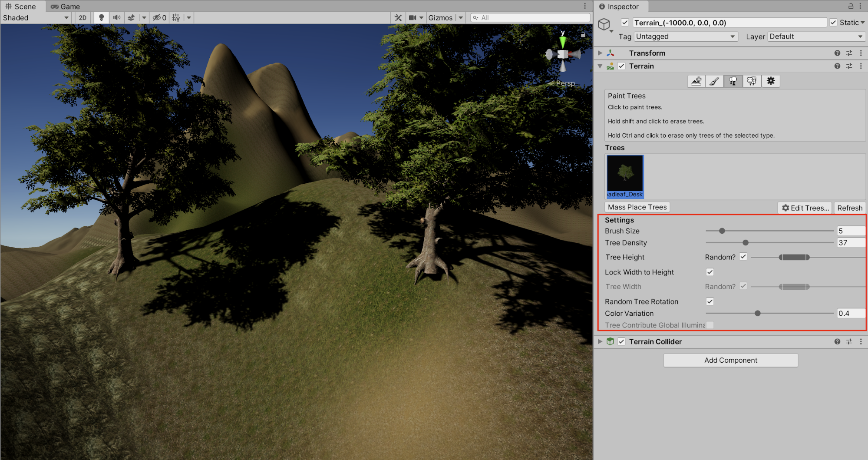Image resolution: width=868 pixels, height=460 pixels.
Task: Toggle 2D scene view mode
Action: 83,18
